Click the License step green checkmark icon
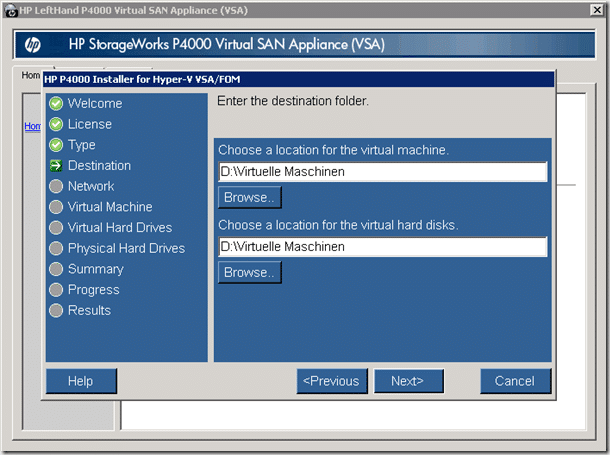The image size is (610, 455). 56,124
